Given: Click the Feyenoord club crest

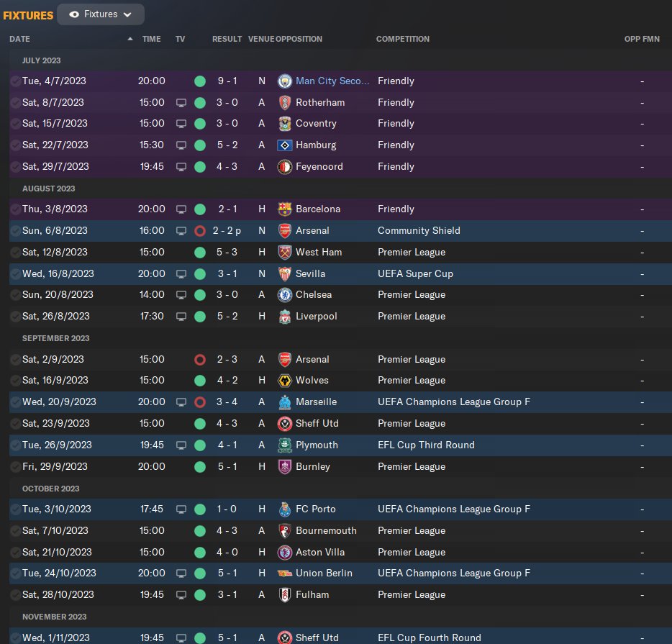Looking at the screenshot, I should (x=285, y=167).
